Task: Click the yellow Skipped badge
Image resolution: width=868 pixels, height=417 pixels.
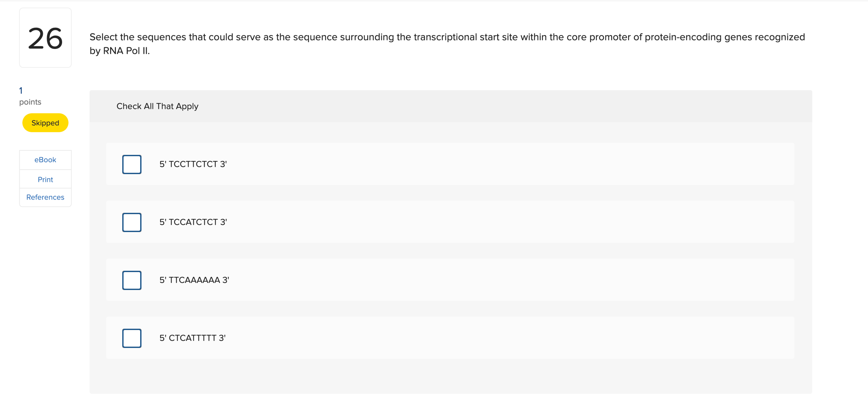Action: [x=45, y=123]
